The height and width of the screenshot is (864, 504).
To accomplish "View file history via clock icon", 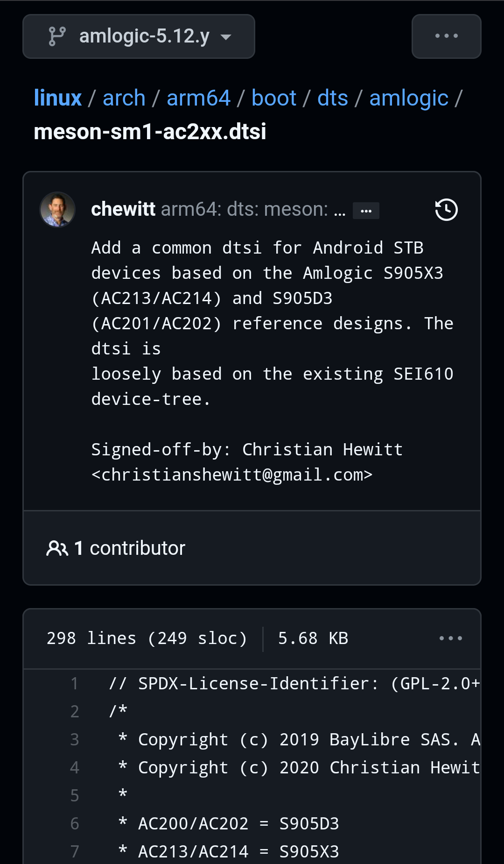I will click(446, 209).
